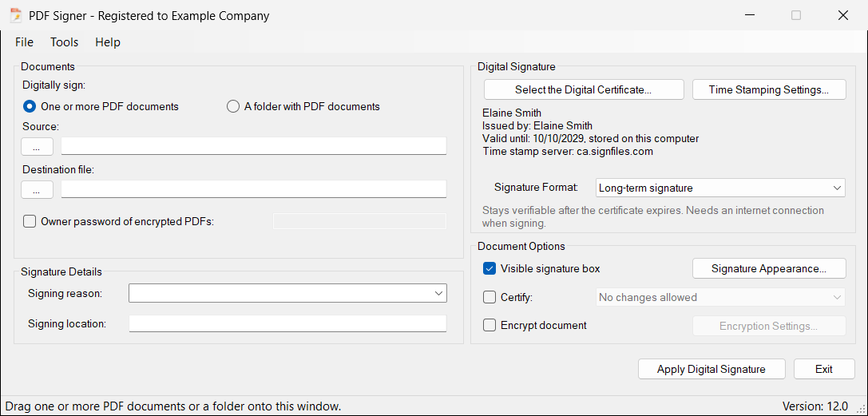Open the Signature Format dropdown

tap(720, 188)
